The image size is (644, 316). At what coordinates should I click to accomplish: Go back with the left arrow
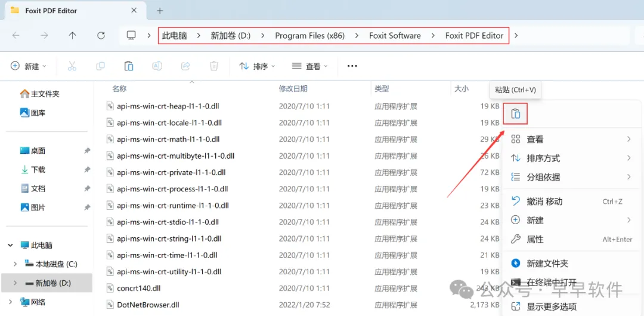click(x=16, y=36)
